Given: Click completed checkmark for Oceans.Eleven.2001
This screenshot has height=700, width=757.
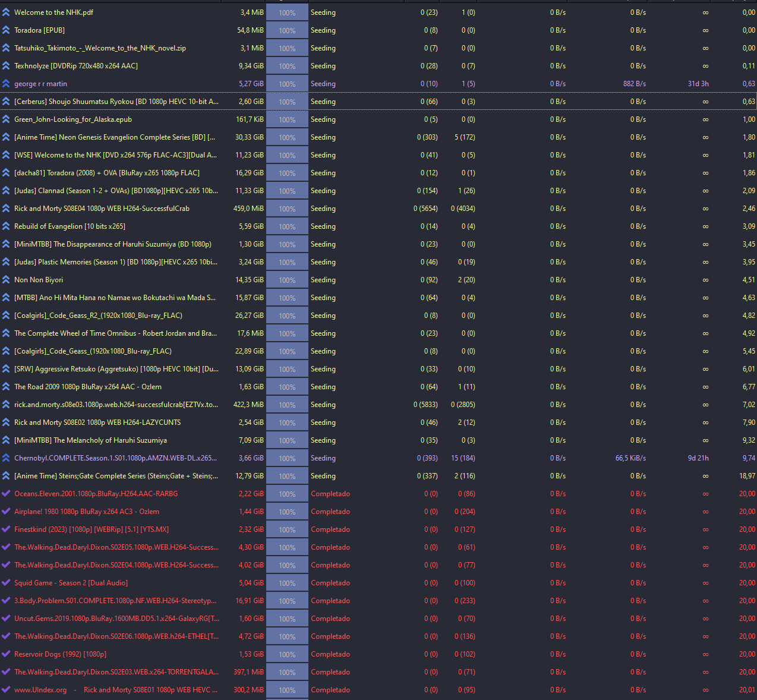Looking at the screenshot, I should pos(6,494).
